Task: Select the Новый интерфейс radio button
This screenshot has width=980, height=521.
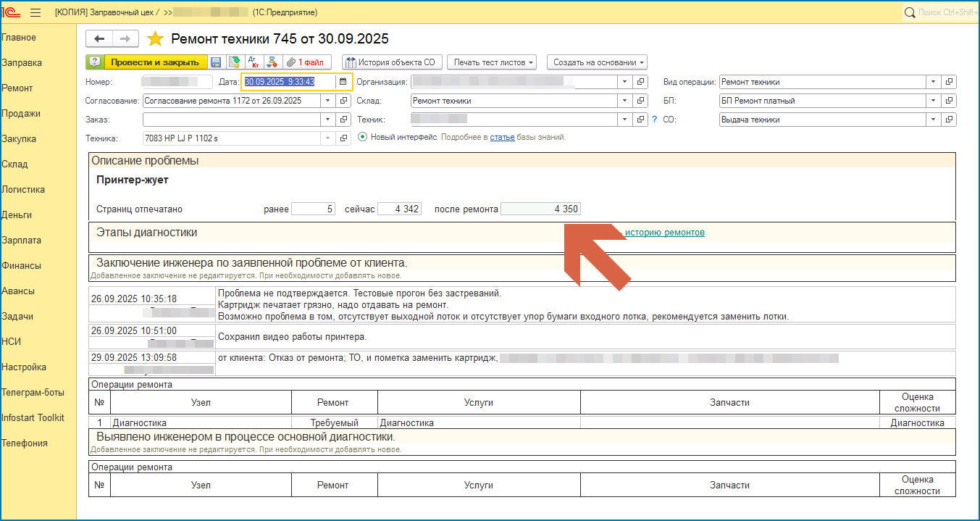Action: [363, 137]
